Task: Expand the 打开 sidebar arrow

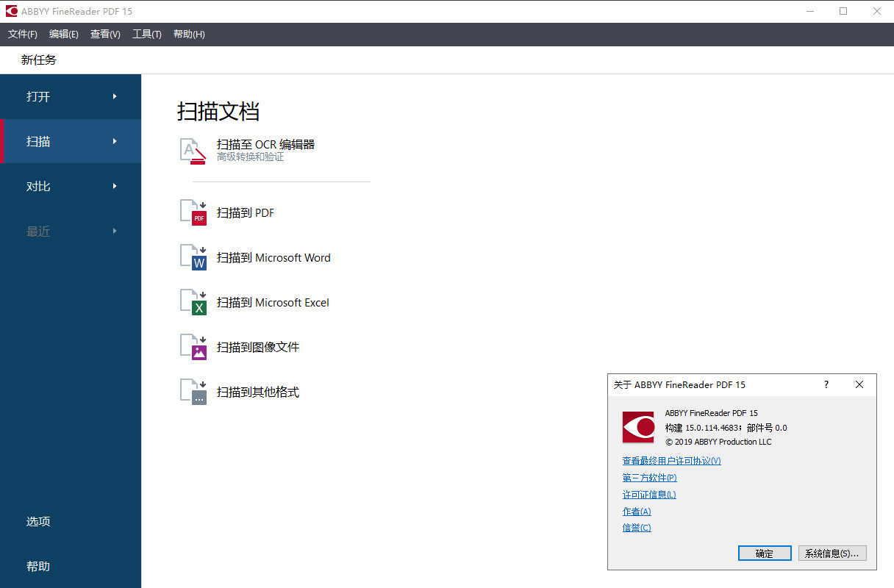Action: (x=115, y=96)
